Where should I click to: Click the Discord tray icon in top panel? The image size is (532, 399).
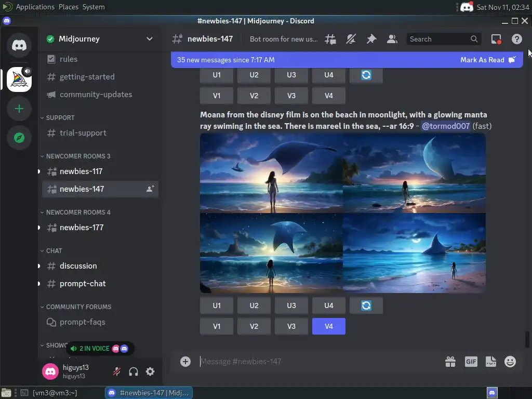[467, 7]
